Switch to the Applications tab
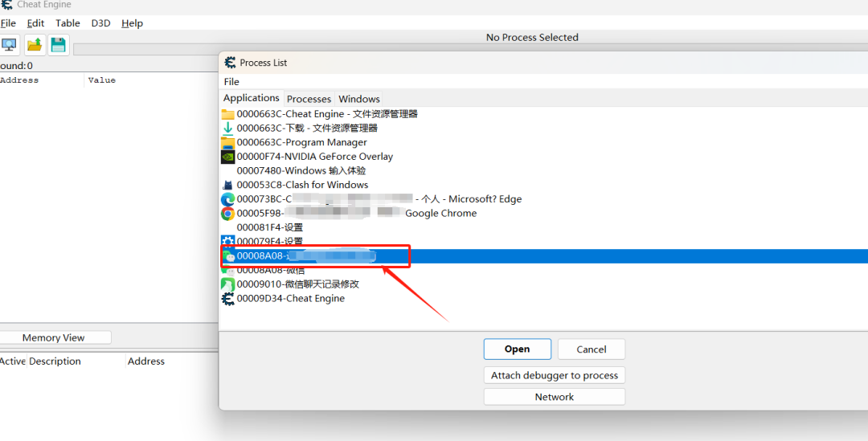868x441 pixels. [x=252, y=98]
